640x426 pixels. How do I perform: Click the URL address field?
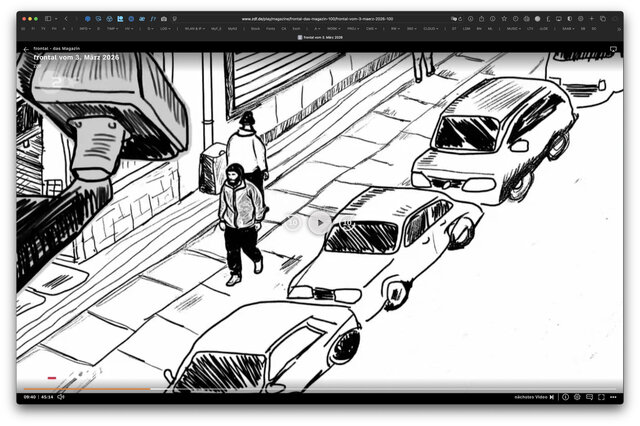[x=318, y=18]
